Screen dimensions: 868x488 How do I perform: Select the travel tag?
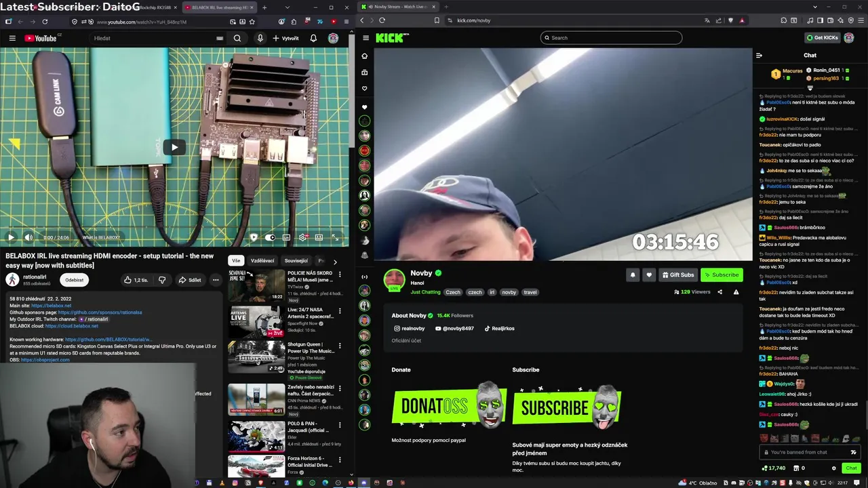tap(530, 292)
